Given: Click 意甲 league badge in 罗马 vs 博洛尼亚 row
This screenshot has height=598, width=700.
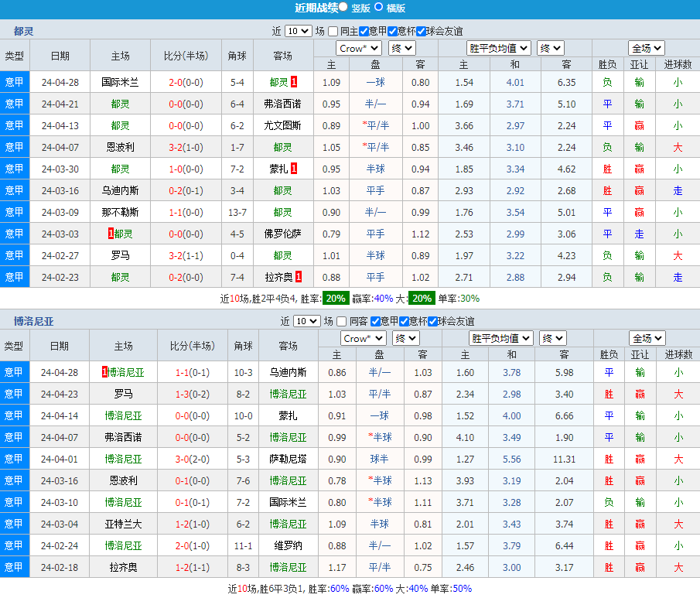Looking at the screenshot, I should (14, 394).
